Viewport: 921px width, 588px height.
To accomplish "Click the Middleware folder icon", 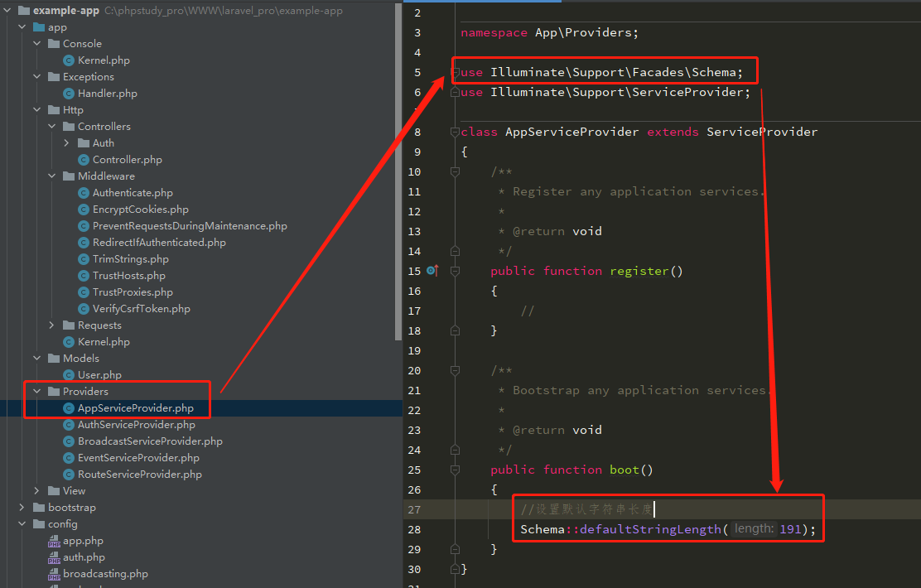I will pyautogui.click(x=69, y=176).
